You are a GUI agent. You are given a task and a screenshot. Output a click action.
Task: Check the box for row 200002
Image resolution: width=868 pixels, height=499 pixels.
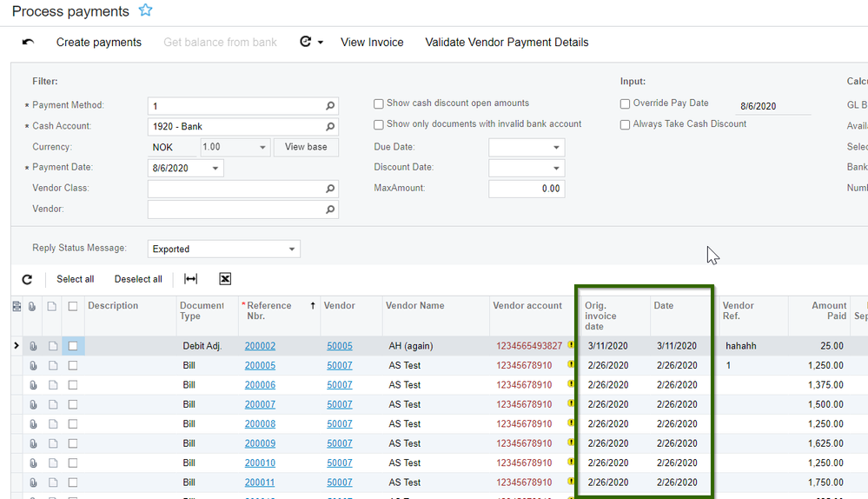[x=72, y=346]
